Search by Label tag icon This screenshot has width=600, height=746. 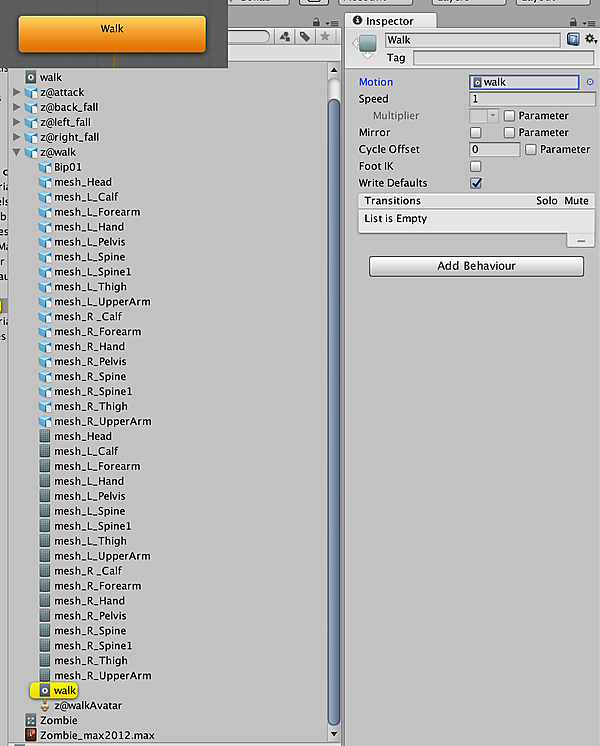[x=305, y=37]
